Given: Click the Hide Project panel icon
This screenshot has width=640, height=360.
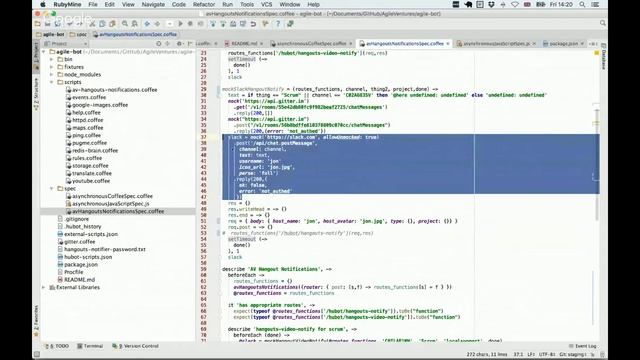Looking at the screenshot, I should (190, 44).
